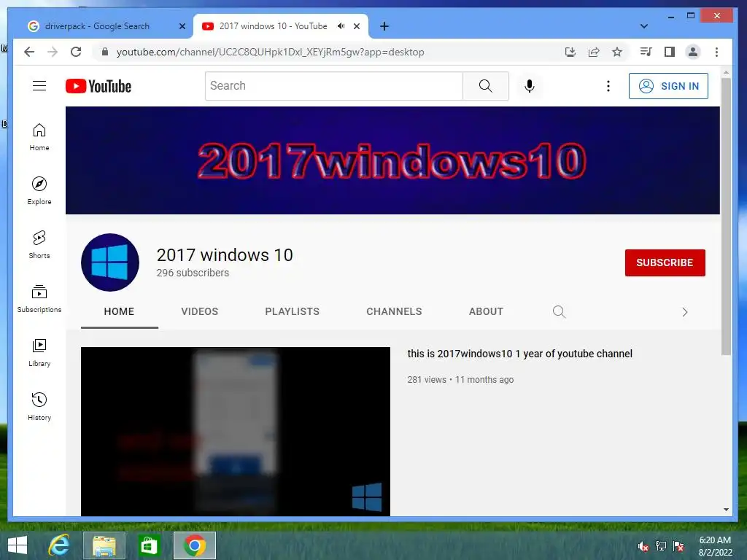
Task: Close the 2017 windows 10 YouTube tab
Action: [x=356, y=26]
